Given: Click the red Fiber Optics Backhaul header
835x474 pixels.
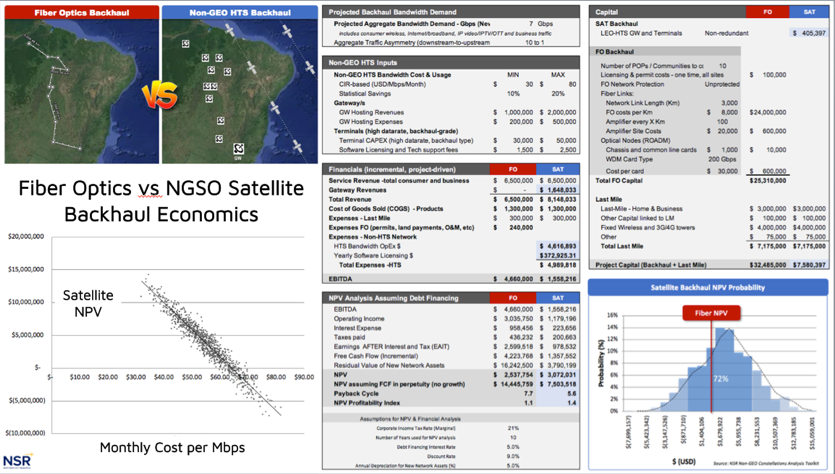Looking at the screenshot, I should point(82,12).
